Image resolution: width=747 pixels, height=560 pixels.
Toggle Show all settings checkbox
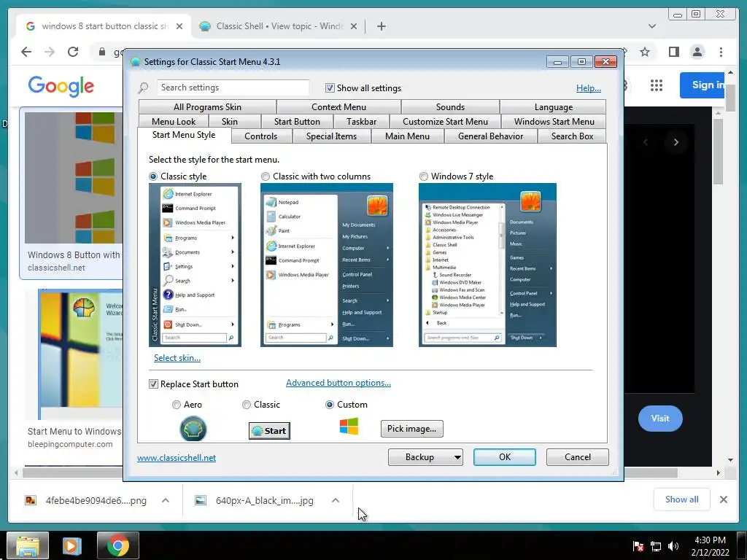(330, 87)
